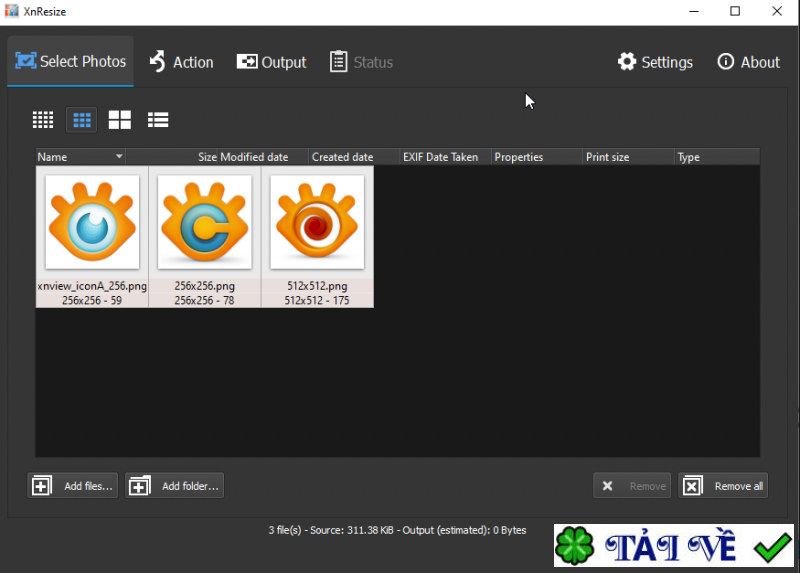
Task: Select the 512x512.png thumbnail
Action: pos(317,237)
